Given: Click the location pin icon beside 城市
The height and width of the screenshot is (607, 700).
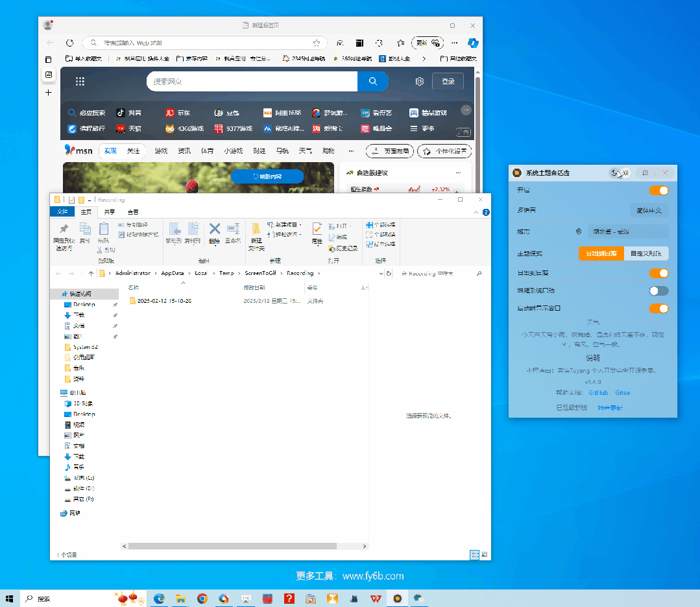Looking at the screenshot, I should tap(578, 232).
